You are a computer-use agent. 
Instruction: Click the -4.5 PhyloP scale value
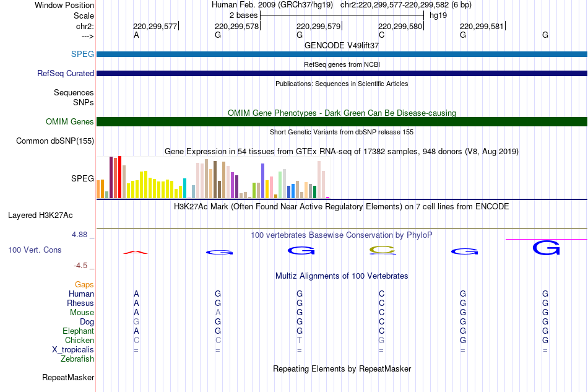(80, 266)
